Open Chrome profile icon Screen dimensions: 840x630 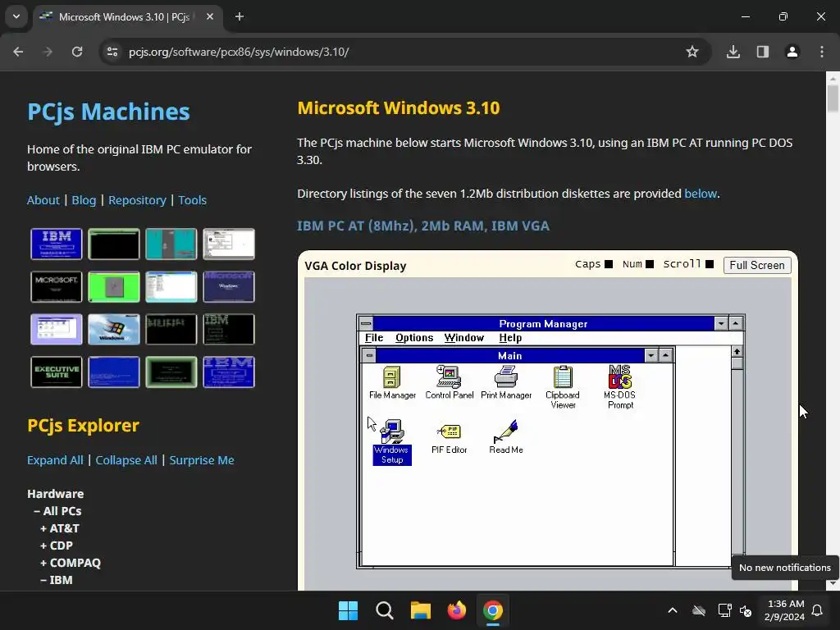pyautogui.click(x=792, y=52)
